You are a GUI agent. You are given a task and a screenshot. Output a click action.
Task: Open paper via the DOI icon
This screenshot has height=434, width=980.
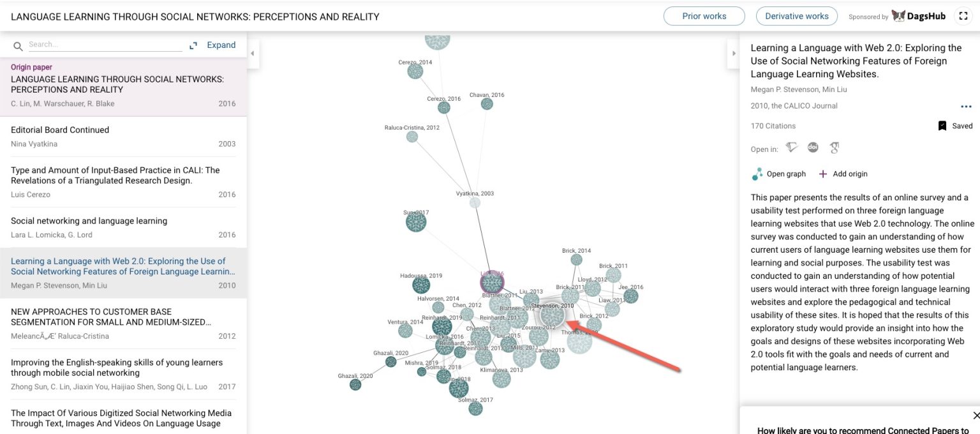click(813, 147)
